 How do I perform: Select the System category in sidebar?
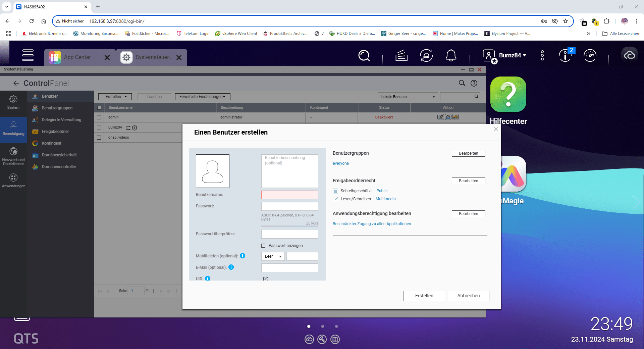[x=13, y=103]
